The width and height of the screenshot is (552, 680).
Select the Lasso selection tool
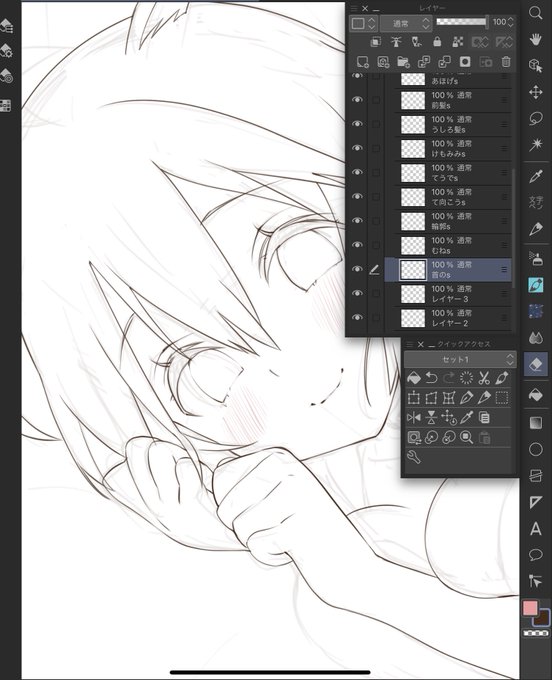click(536, 119)
